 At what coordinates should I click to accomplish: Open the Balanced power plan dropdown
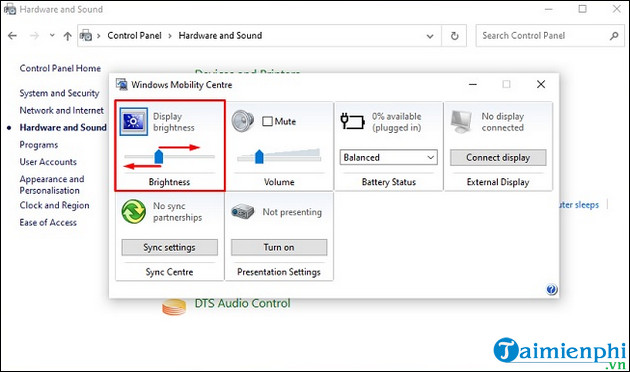pos(389,157)
